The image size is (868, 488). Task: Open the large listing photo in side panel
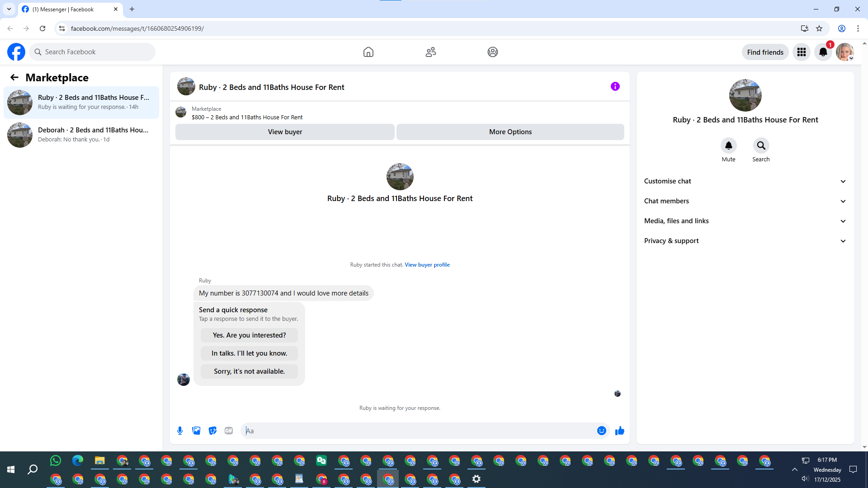click(745, 95)
